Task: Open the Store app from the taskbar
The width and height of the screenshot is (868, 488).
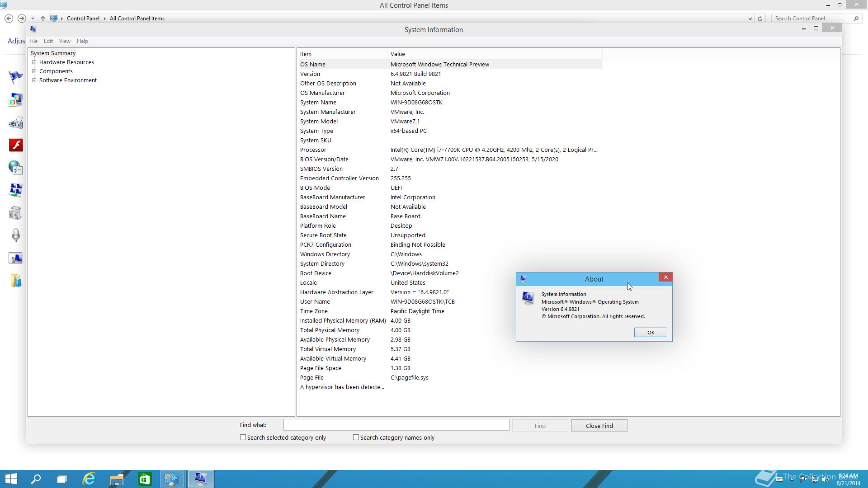Action: click(145, 479)
